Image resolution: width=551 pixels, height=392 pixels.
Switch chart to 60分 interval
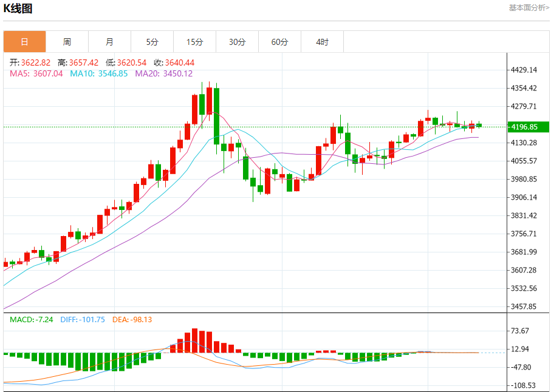tap(279, 42)
